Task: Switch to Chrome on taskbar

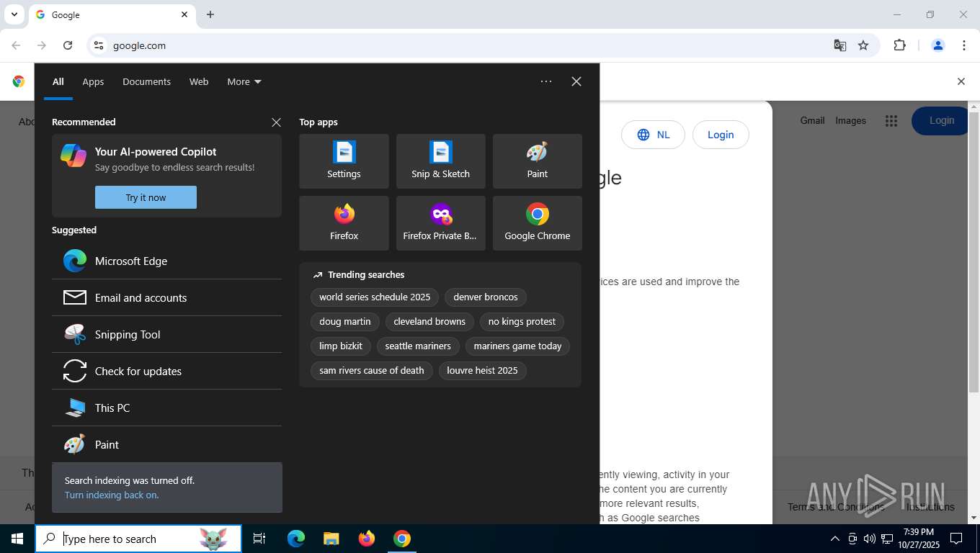Action: coord(402,539)
